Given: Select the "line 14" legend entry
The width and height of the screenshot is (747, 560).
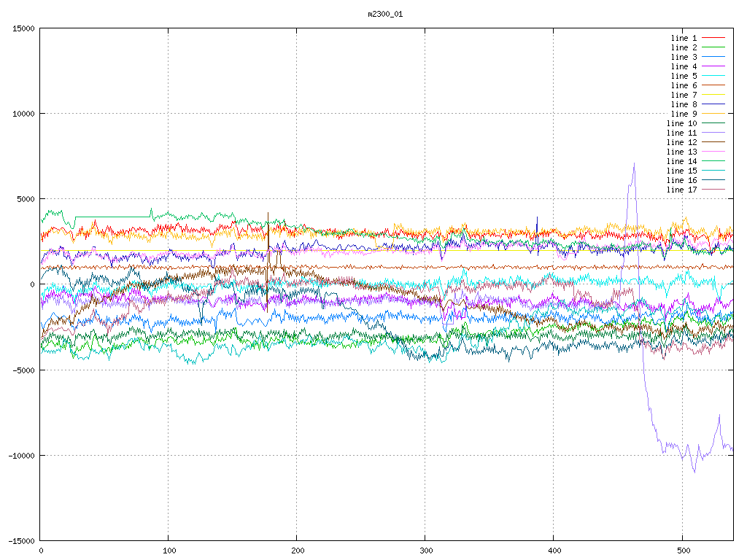Looking at the screenshot, I should tap(681, 161).
